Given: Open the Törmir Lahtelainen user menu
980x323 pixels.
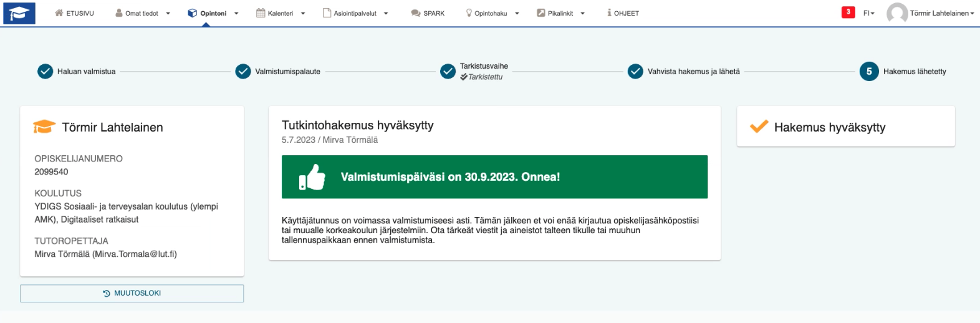Looking at the screenshot, I should pyautogui.click(x=941, y=13).
